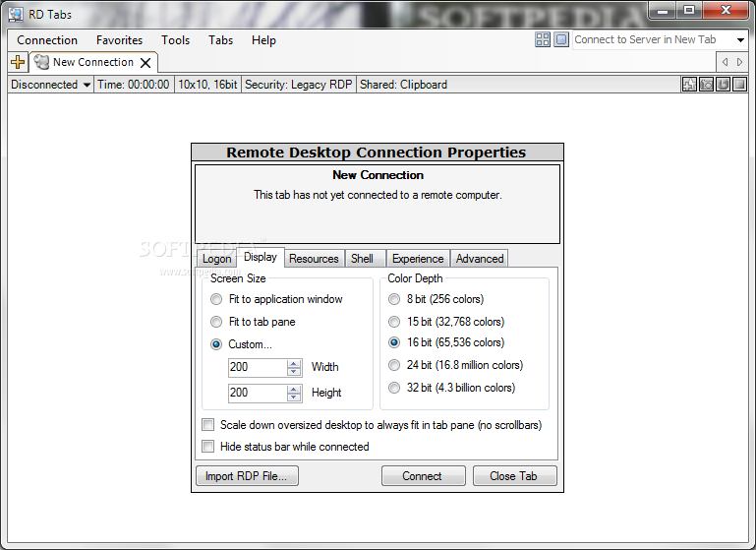Click the add-to-favorites star icon in status bar
756x550 pixels.
(689, 85)
